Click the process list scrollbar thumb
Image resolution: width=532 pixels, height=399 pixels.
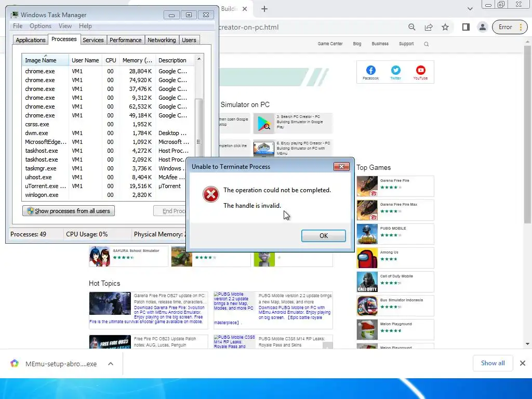pos(199,127)
